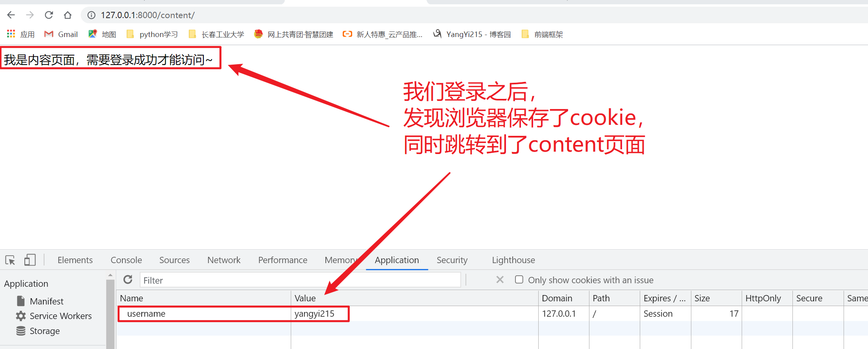The width and height of the screenshot is (868, 349).
Task: Click the X delete cookie icon
Action: (500, 280)
